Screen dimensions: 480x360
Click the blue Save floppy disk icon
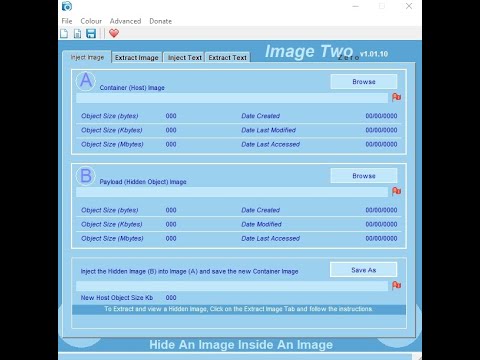click(91, 33)
